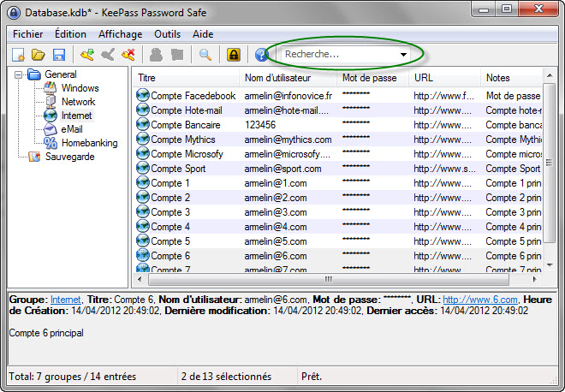This screenshot has height=392, width=565.
Task: Copy username with the grey person icon
Action: 156,55
